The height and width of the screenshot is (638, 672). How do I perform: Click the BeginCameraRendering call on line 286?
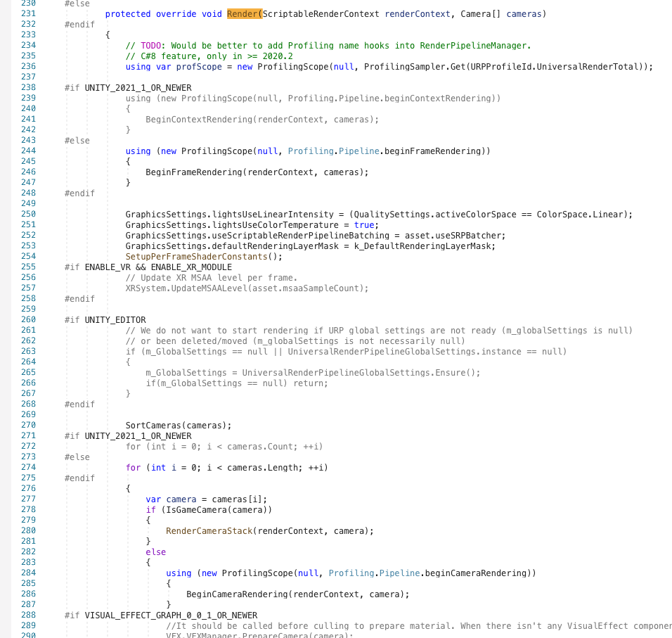tap(236, 594)
